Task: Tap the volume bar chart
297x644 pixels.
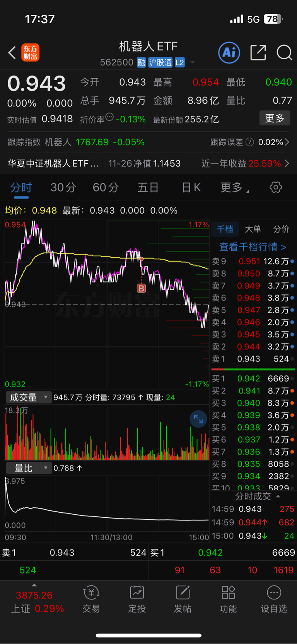Action: point(107,433)
